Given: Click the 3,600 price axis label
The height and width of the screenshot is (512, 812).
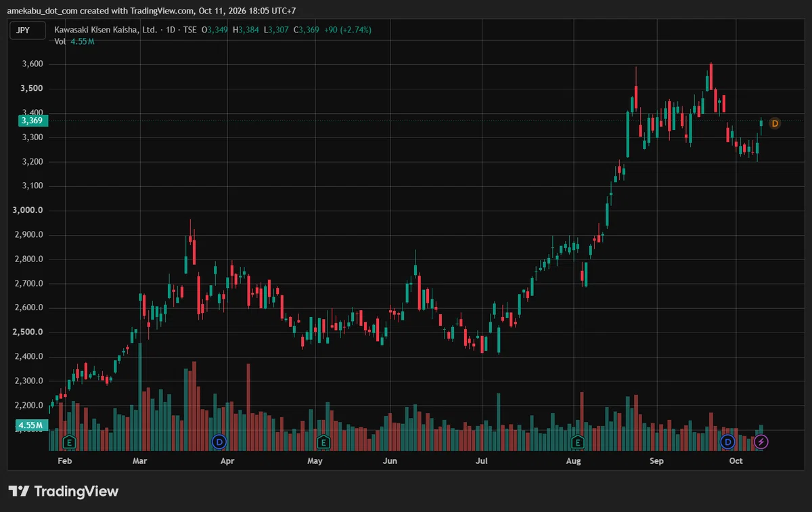Looking at the screenshot, I should click(32, 64).
